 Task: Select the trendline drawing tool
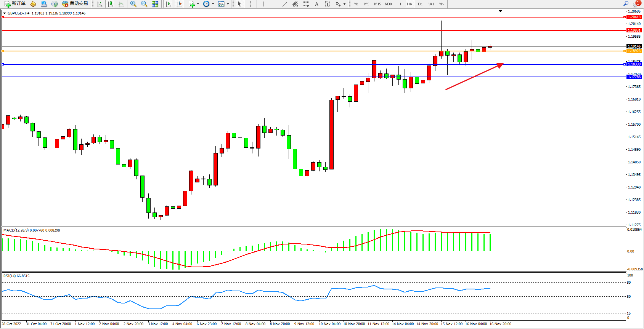point(285,4)
